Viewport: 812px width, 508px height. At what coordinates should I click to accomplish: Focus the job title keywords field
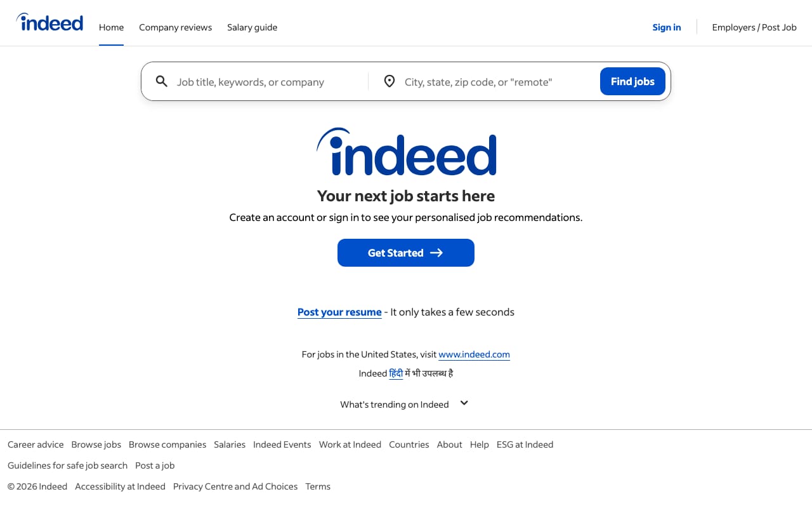click(x=266, y=82)
